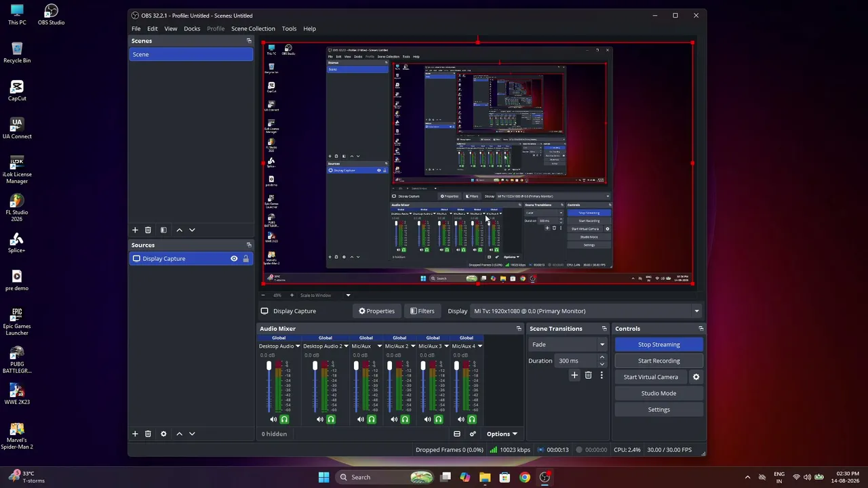
Task: Open the File menu
Action: (x=136, y=28)
